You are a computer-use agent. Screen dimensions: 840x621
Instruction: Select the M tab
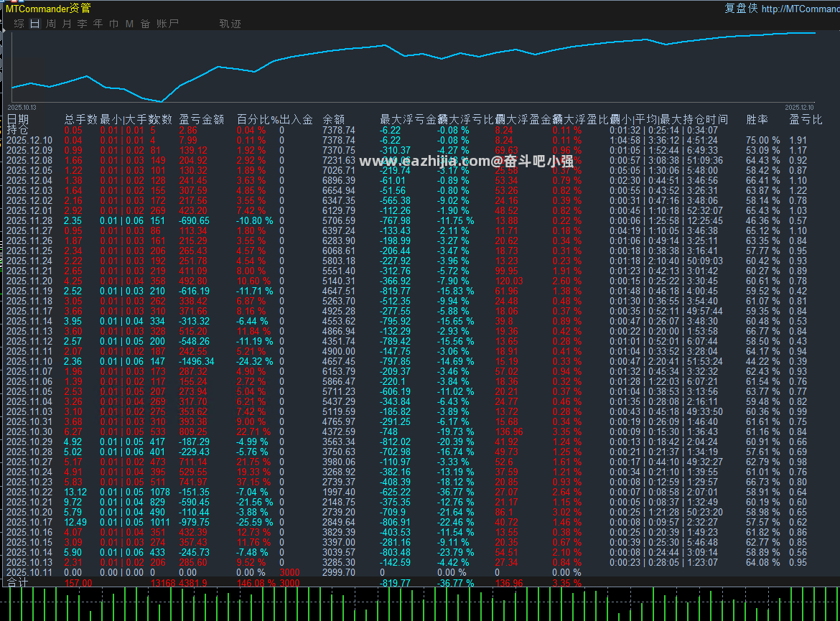coord(129,24)
